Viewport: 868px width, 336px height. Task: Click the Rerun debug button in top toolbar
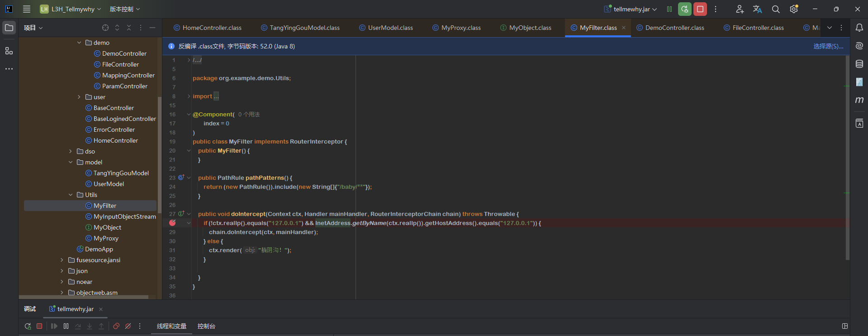(684, 9)
